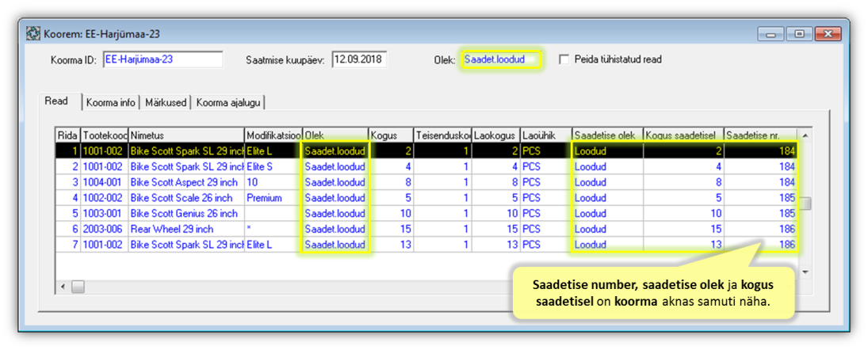Click Saadetise olek Loodud in row 3
868x350 pixels.
click(607, 182)
